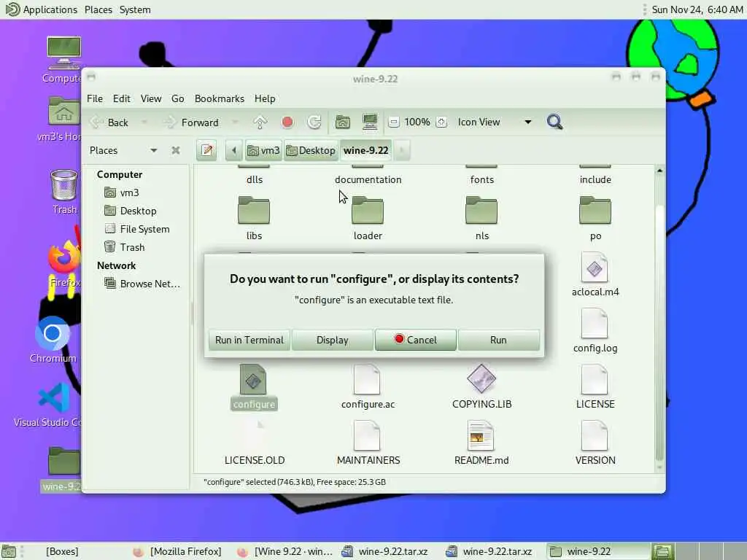Screen dimensions: 747x560
Task: Open the Help menu
Action: pyautogui.click(x=265, y=98)
